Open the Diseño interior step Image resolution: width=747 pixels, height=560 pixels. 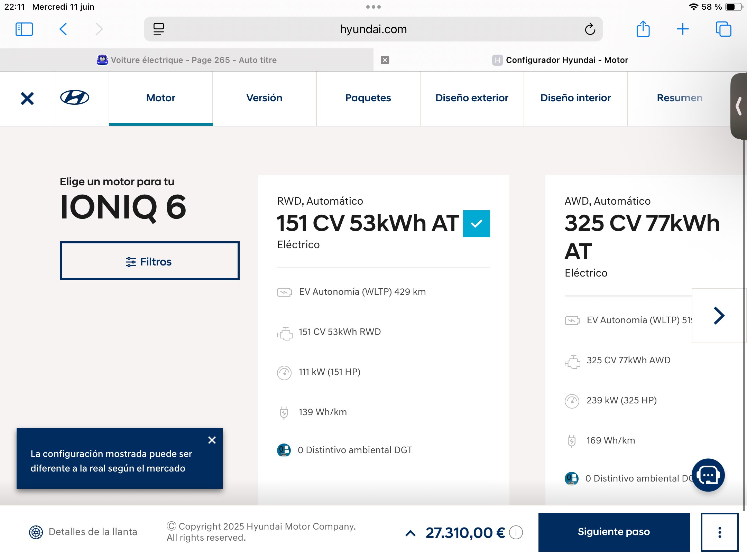pyautogui.click(x=576, y=98)
